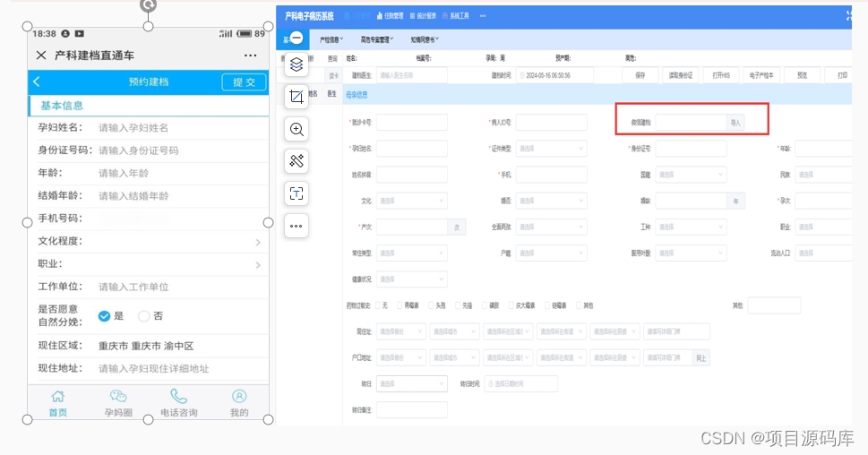Click the 打开HIS button
Image resolution: width=868 pixels, height=455 pixels.
(x=721, y=75)
